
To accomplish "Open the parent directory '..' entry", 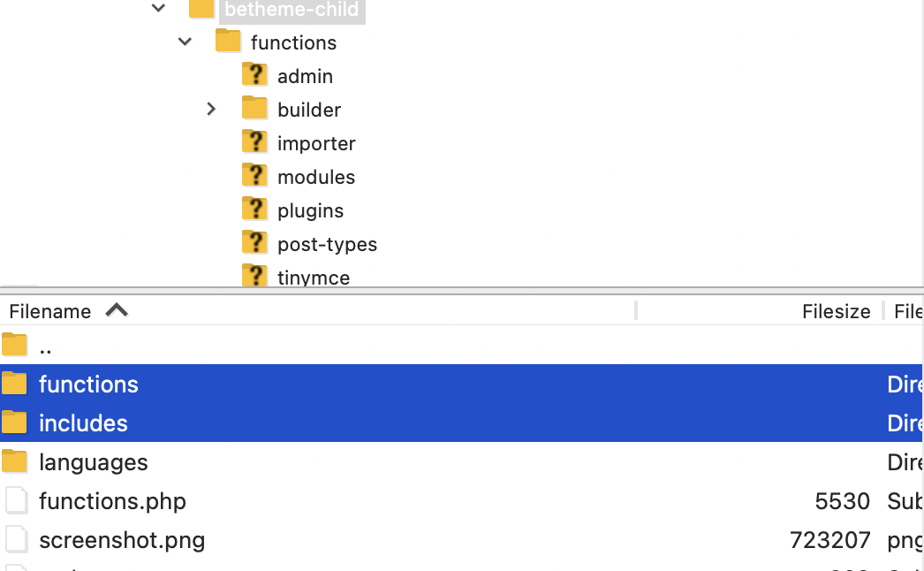I will (44, 346).
